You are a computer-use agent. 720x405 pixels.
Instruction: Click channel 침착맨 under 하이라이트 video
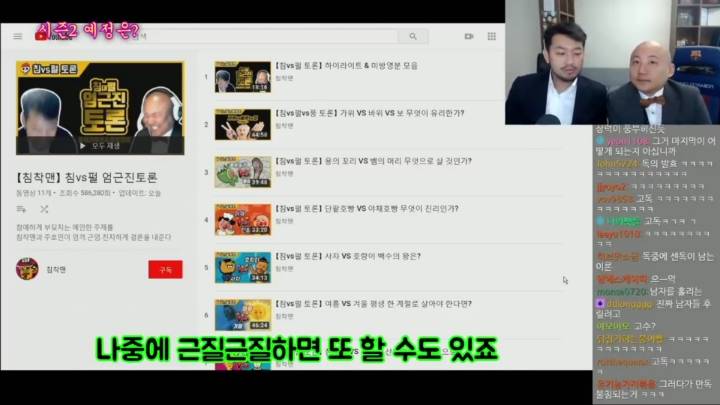pyautogui.click(x=284, y=79)
